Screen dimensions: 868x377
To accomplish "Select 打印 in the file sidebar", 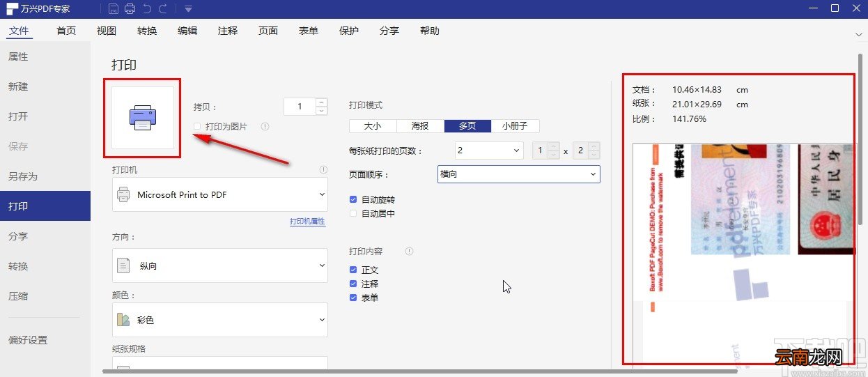I will tap(45, 206).
